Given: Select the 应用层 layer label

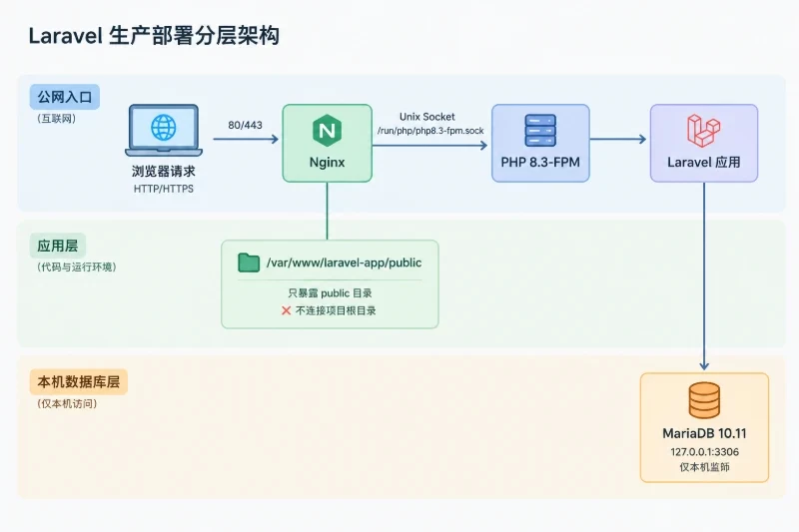Looking at the screenshot, I should [x=58, y=246].
